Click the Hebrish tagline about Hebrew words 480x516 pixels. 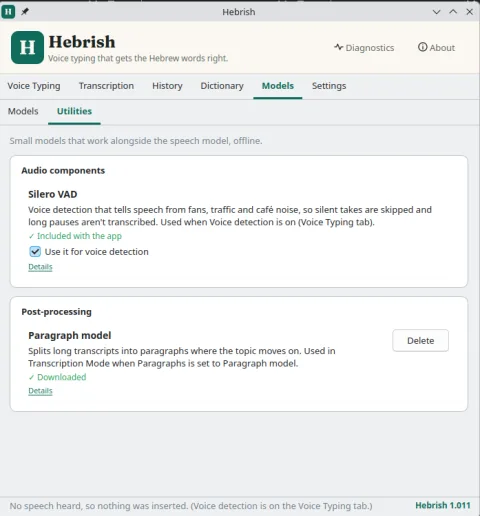[x=138, y=58]
